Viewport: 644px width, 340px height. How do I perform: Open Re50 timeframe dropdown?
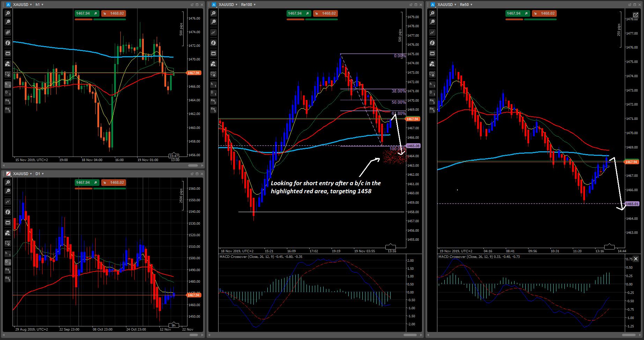point(466,5)
